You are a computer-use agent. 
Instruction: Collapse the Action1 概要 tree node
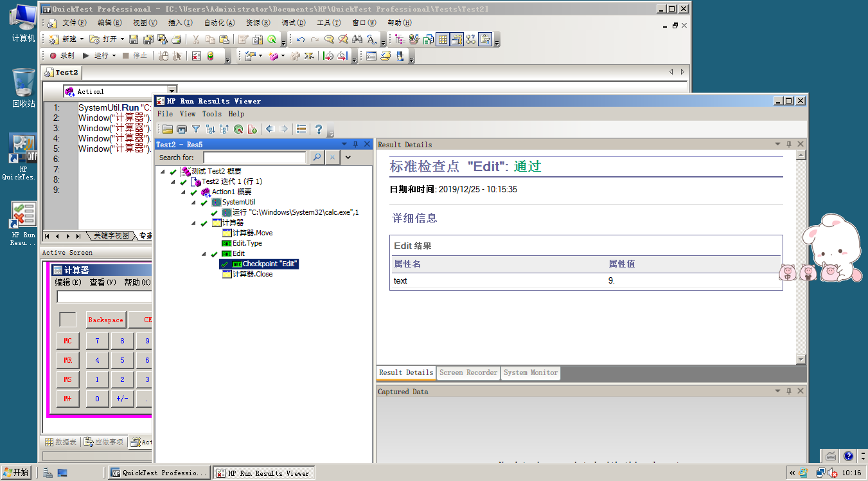click(x=184, y=192)
